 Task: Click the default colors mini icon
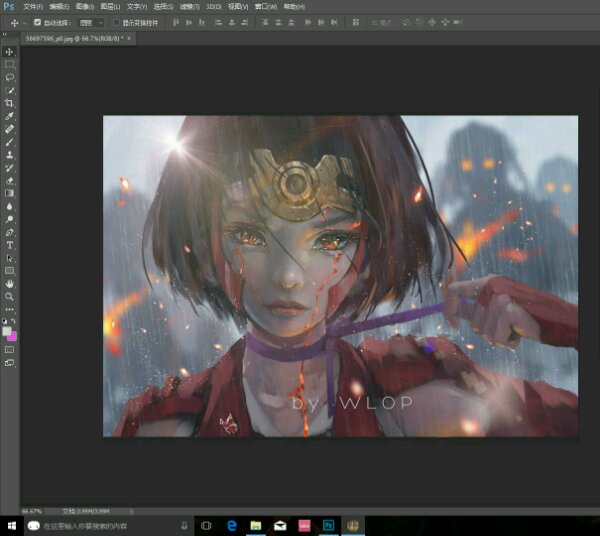[5, 321]
